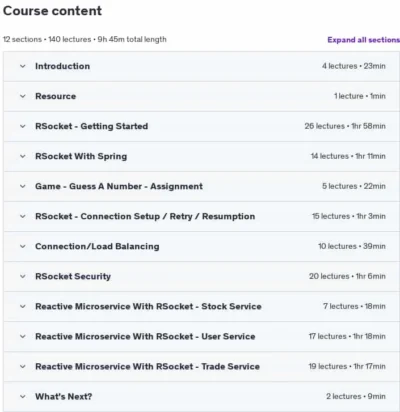The width and height of the screenshot is (400, 412).
Task: Click Expand all sections link
Action: click(x=363, y=40)
